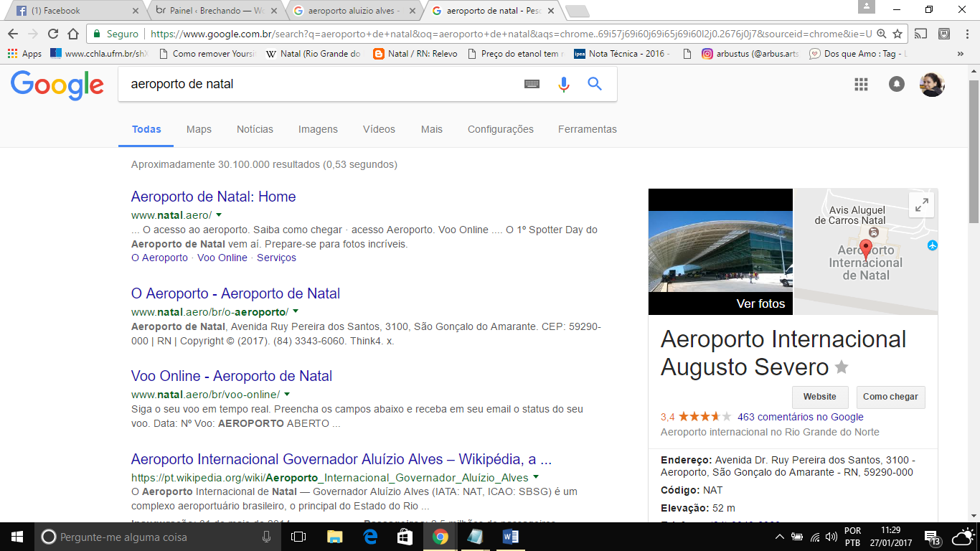Open Windows Start menu
Image resolution: width=980 pixels, height=551 pixels.
click(x=17, y=537)
